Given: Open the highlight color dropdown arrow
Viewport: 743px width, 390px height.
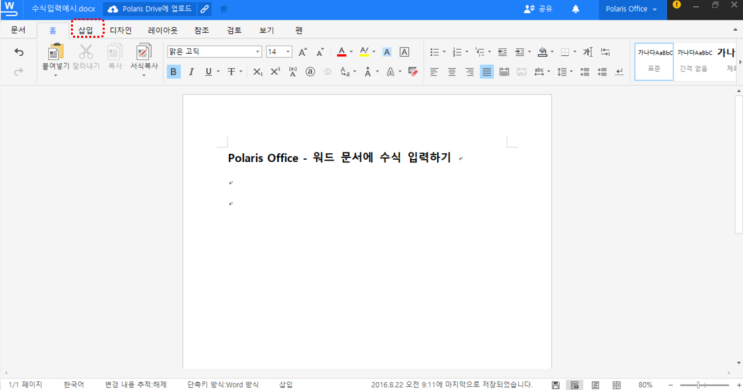Looking at the screenshot, I should tap(374, 52).
